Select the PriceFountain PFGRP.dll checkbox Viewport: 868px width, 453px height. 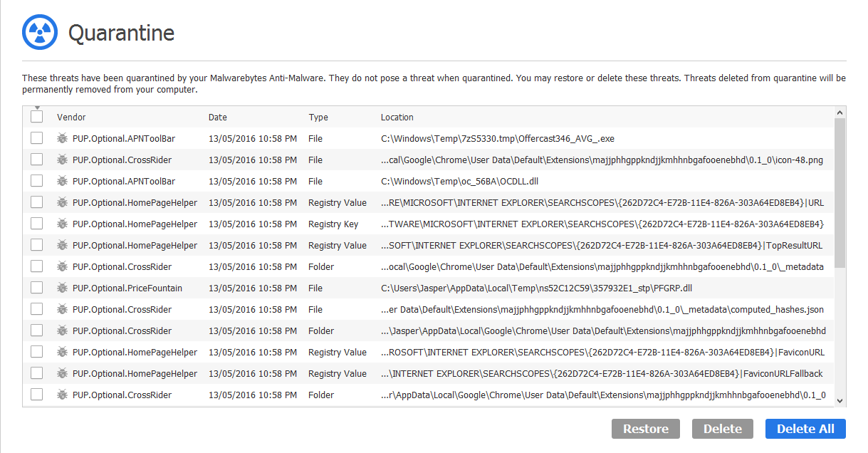click(37, 288)
